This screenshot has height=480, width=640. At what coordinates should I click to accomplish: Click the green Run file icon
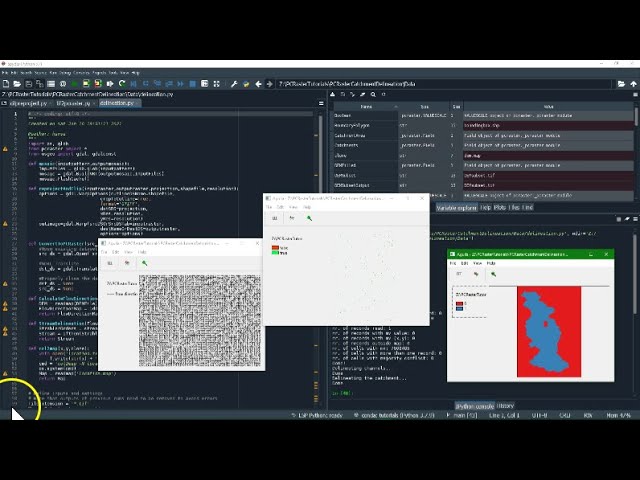74,84
